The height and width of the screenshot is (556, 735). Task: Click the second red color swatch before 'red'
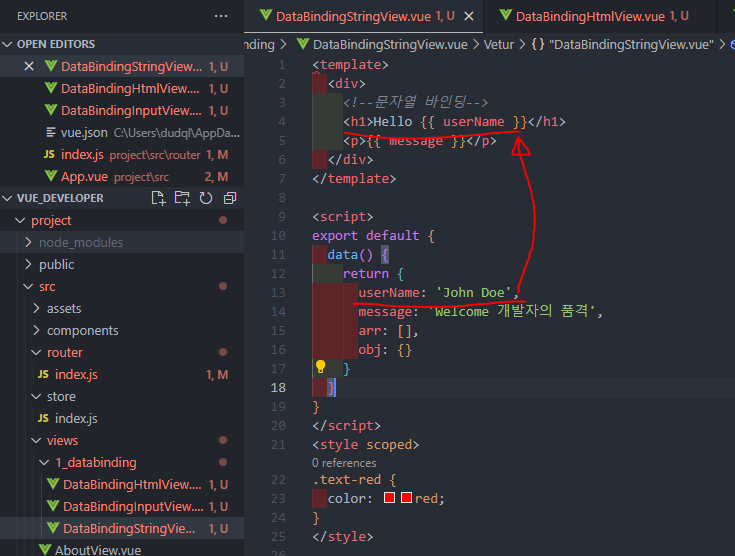click(406, 497)
